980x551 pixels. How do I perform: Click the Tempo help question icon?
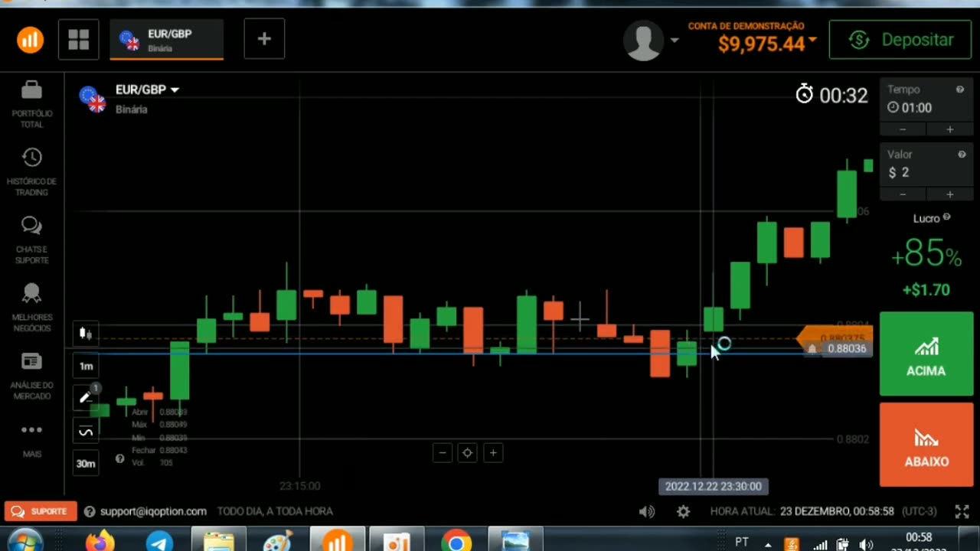[x=959, y=90]
